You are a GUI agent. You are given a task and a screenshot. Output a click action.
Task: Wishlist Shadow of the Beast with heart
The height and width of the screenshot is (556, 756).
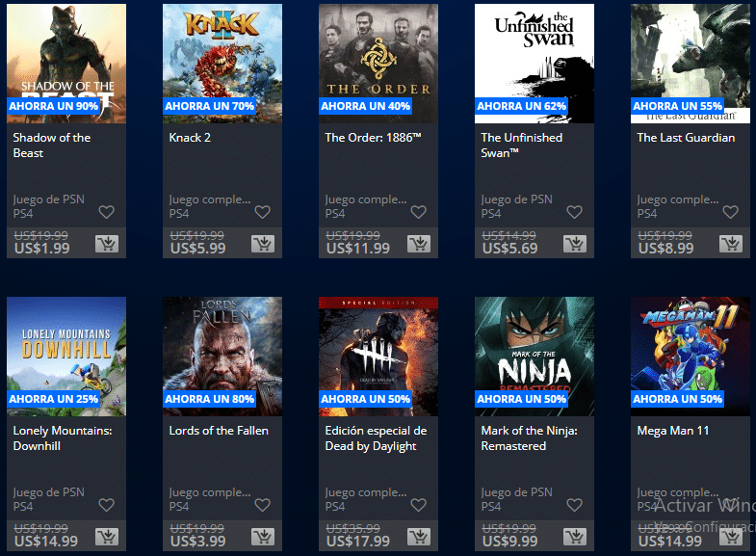tap(107, 212)
